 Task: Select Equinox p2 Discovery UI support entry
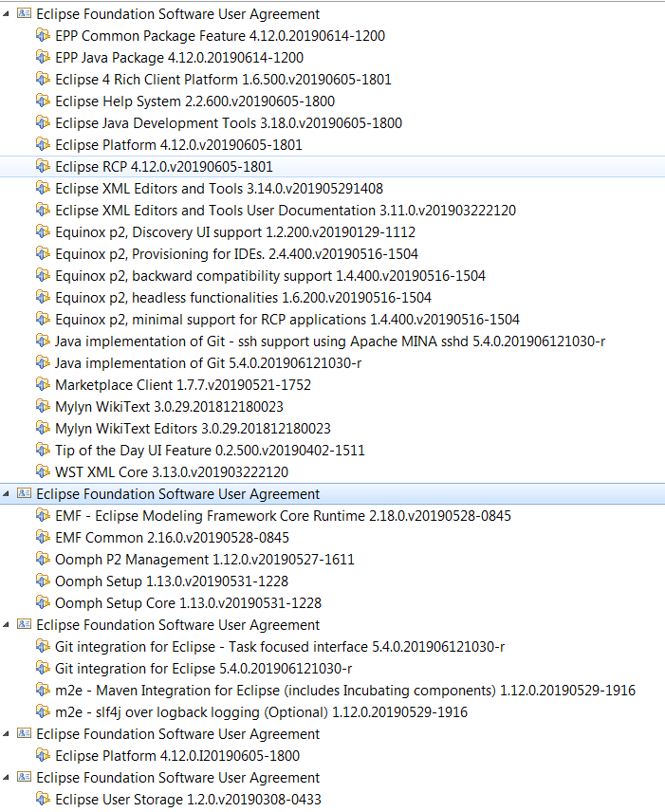235,231
